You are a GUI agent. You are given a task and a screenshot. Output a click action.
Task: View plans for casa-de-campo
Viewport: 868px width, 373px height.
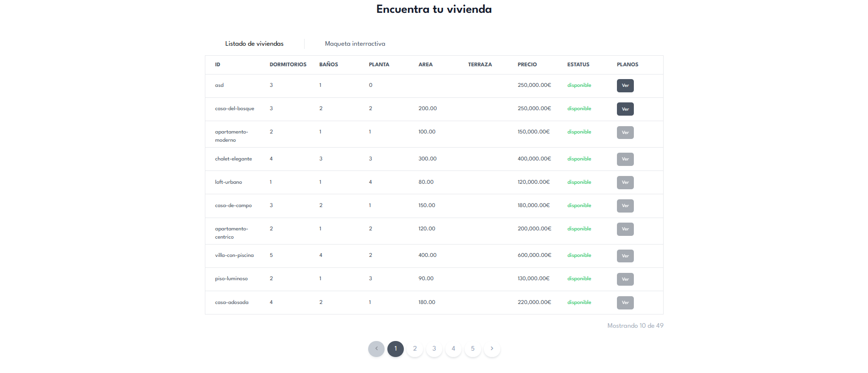(625, 206)
